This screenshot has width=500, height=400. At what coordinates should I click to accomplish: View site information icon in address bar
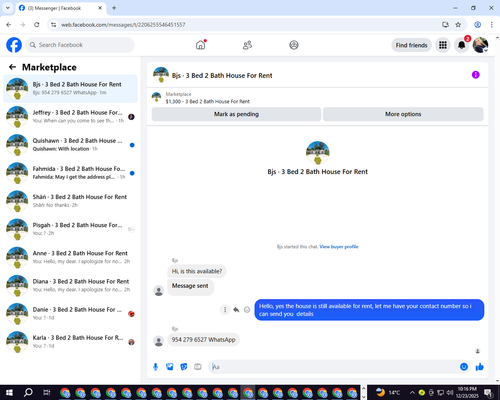coord(53,25)
